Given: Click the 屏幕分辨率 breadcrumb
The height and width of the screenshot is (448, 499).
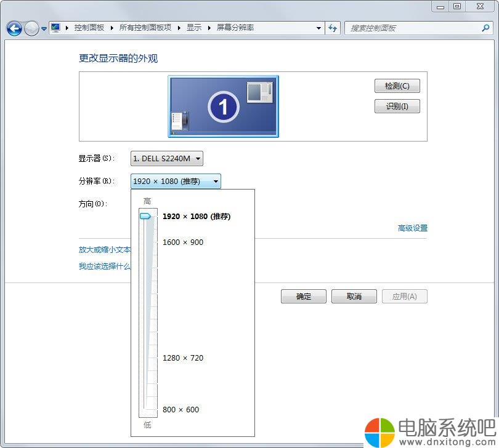Looking at the screenshot, I should coord(235,28).
